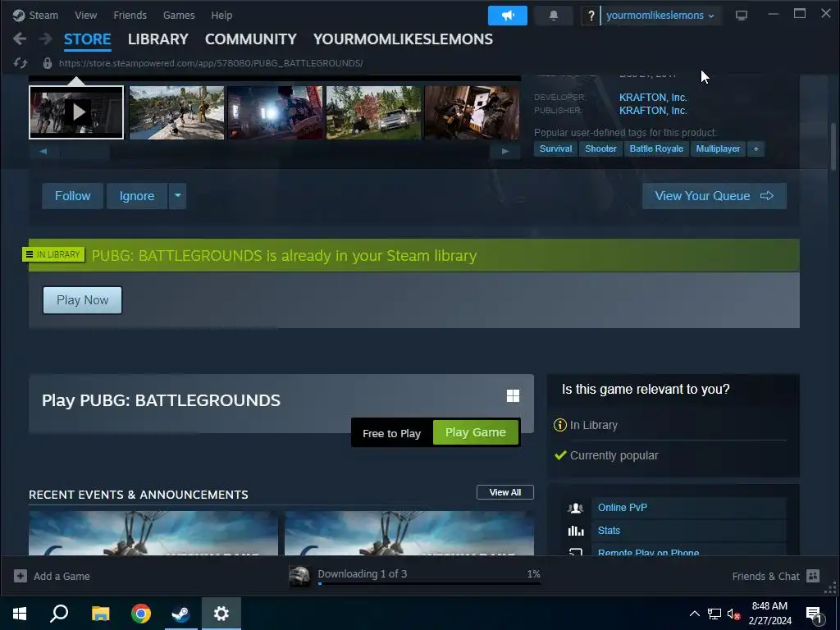Click View Your Queue
The height and width of the screenshot is (630, 840).
coord(714,196)
